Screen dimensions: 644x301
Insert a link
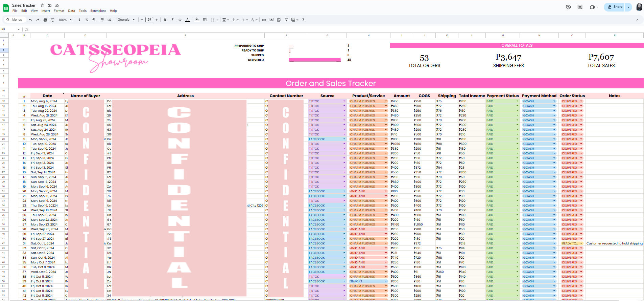click(264, 20)
